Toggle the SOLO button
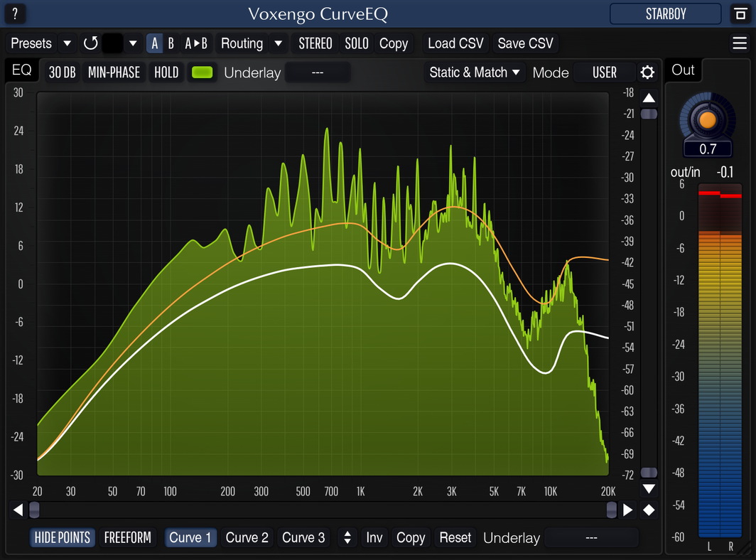This screenshot has height=560, width=756. (x=356, y=43)
